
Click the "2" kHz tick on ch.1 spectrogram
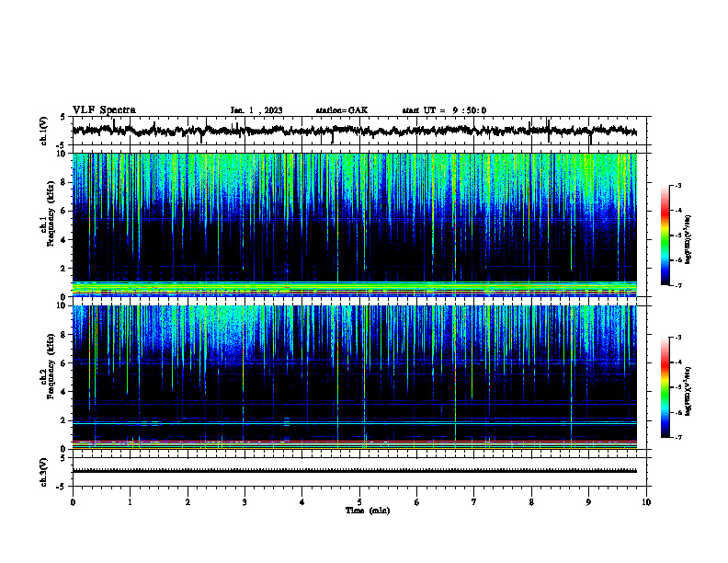pyautogui.click(x=64, y=269)
